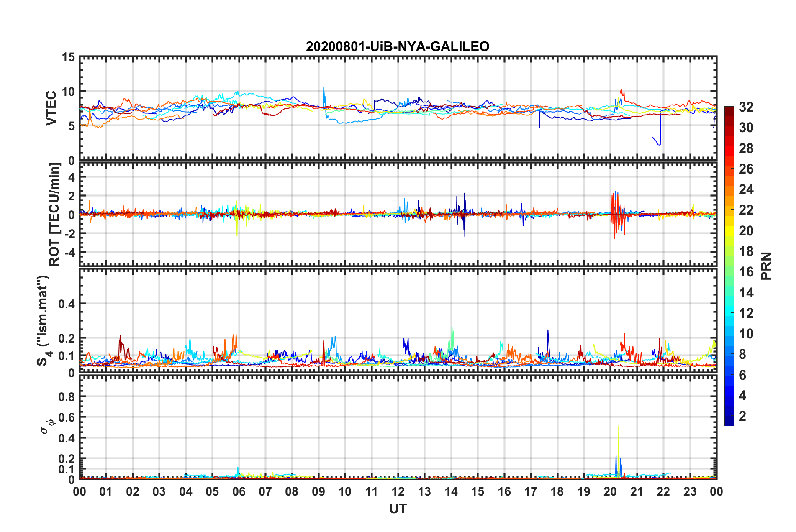Image resolution: width=796 pixels, height=532 pixels.
Task: Click the -4 tick on ROT axis
Action: 69,252
